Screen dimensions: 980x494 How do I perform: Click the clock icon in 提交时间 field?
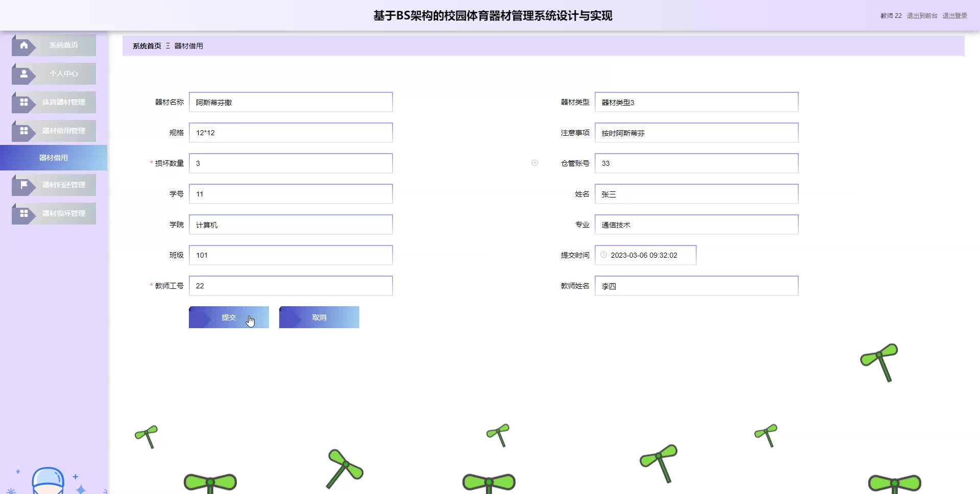(604, 255)
